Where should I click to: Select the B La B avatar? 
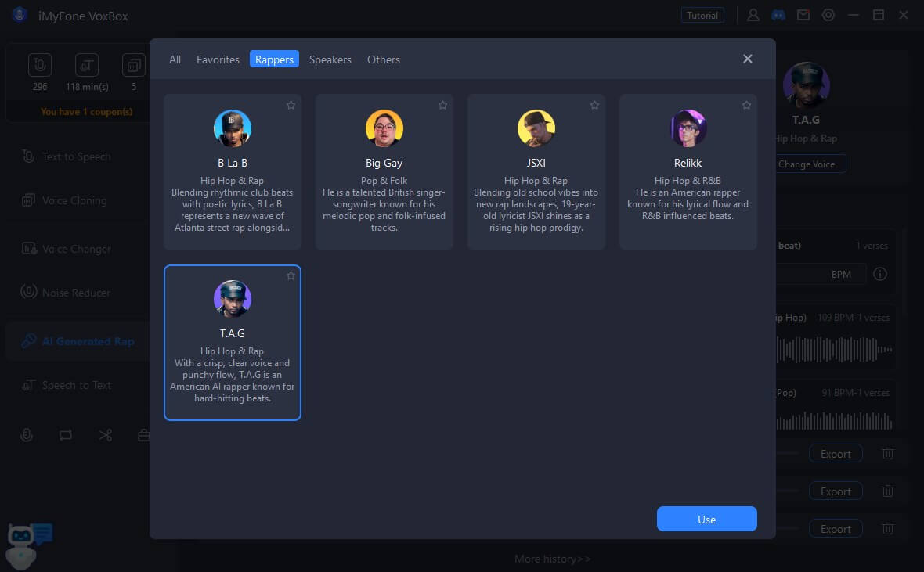[233, 128]
